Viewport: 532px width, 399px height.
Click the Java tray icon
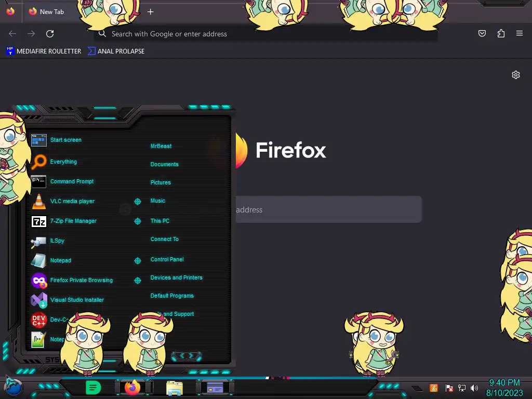[434, 388]
